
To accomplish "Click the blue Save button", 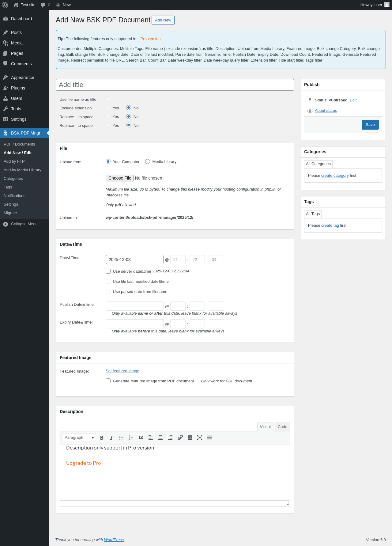I will pos(370,125).
